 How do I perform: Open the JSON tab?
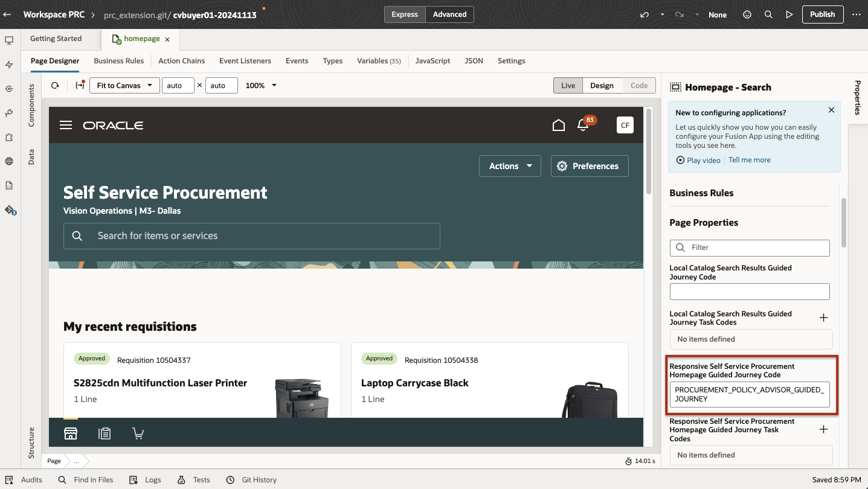click(474, 61)
